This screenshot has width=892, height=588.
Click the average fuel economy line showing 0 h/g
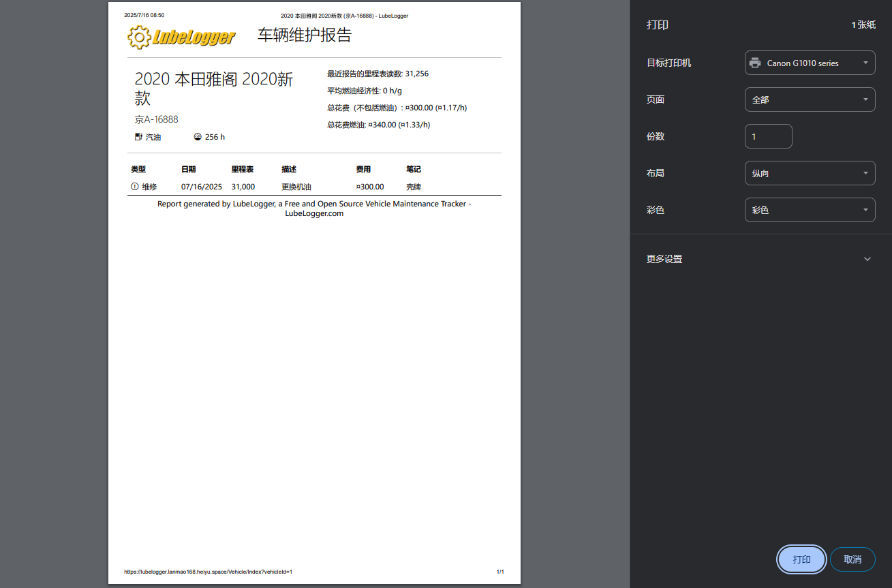365,91
